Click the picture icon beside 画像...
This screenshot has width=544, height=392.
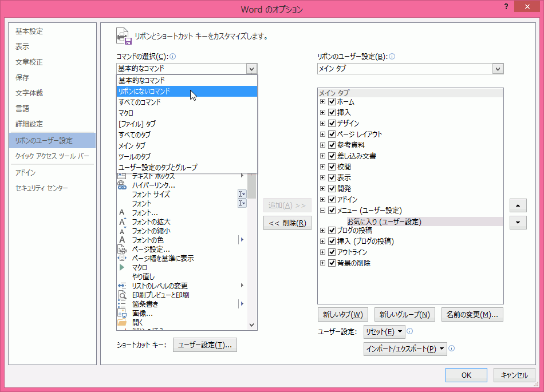[x=122, y=314]
